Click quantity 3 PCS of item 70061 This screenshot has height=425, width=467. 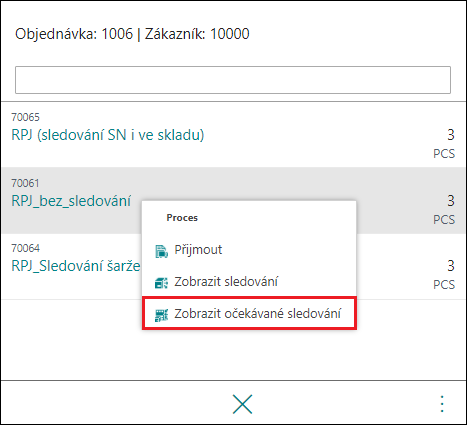coord(444,210)
